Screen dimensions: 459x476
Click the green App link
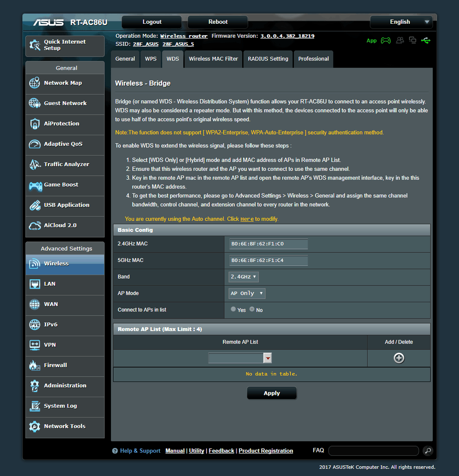(371, 41)
